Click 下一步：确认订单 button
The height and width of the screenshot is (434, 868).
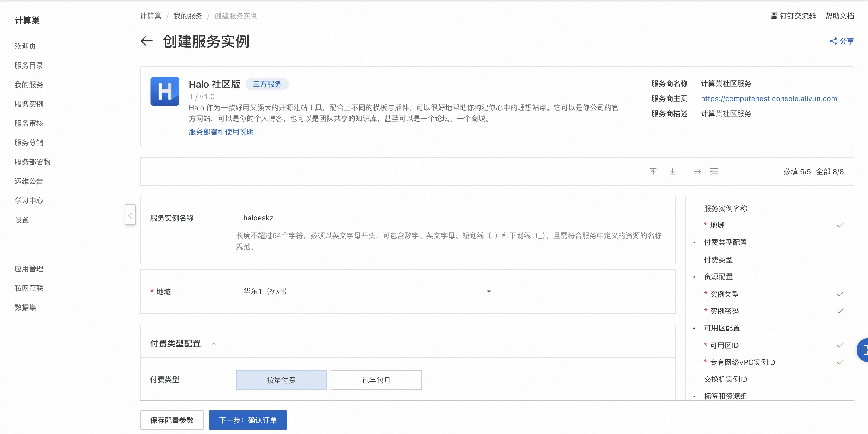point(248,420)
